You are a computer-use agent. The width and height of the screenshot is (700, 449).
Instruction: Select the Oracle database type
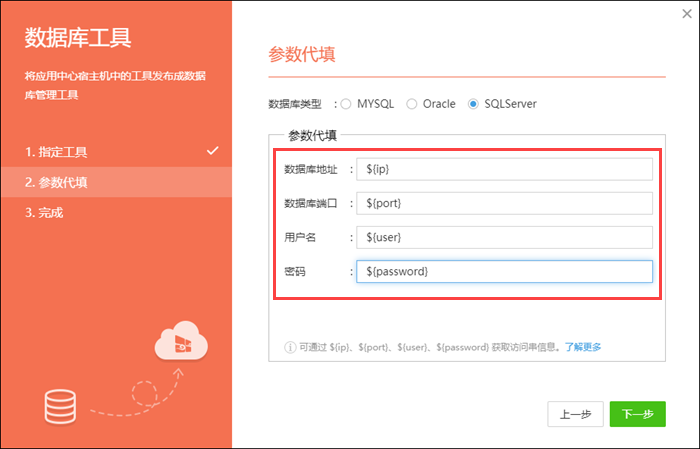(x=412, y=104)
